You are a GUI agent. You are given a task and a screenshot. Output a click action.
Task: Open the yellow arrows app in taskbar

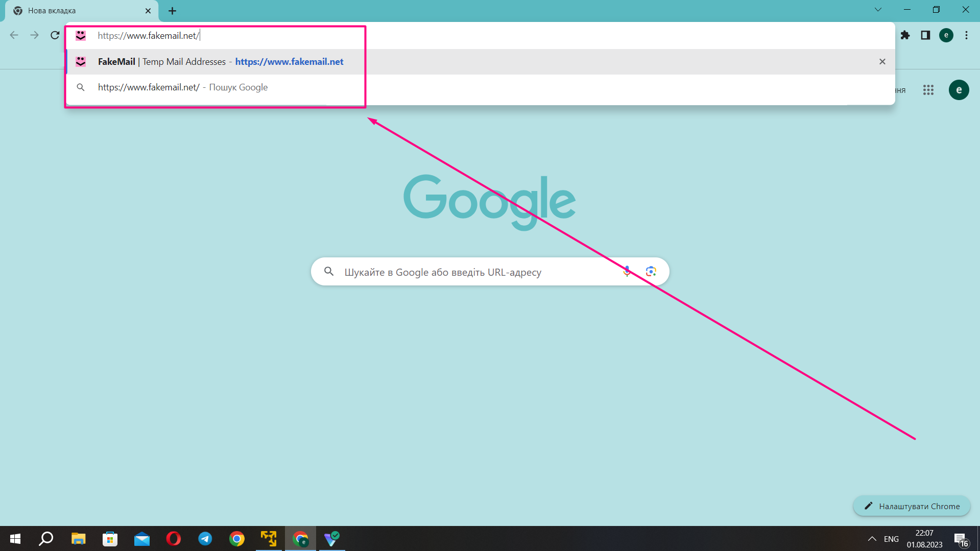tap(269, 539)
